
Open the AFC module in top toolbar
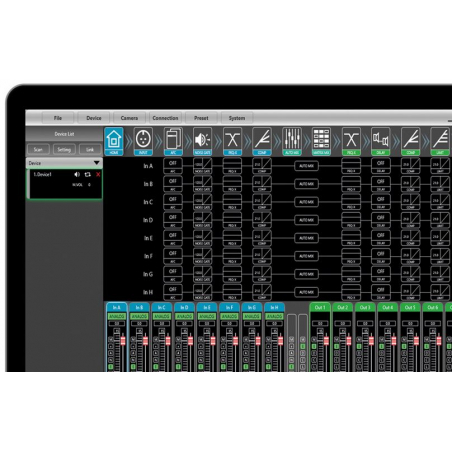[x=173, y=141]
